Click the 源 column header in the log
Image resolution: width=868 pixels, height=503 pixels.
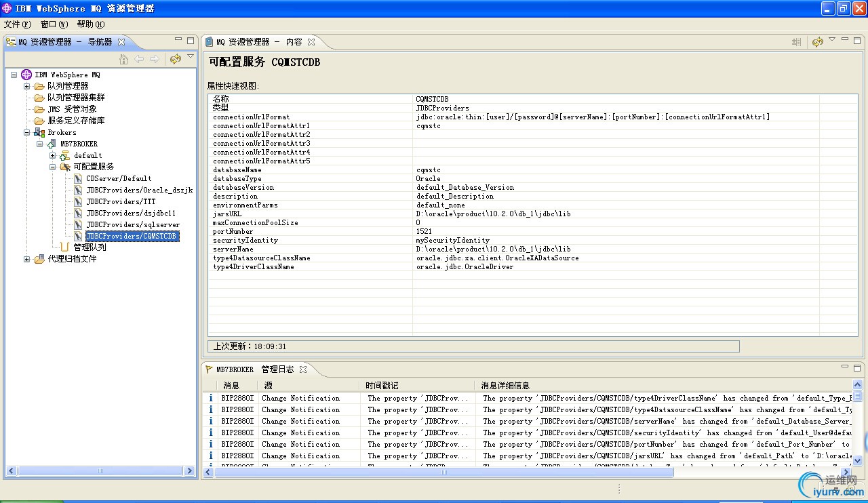click(x=310, y=386)
